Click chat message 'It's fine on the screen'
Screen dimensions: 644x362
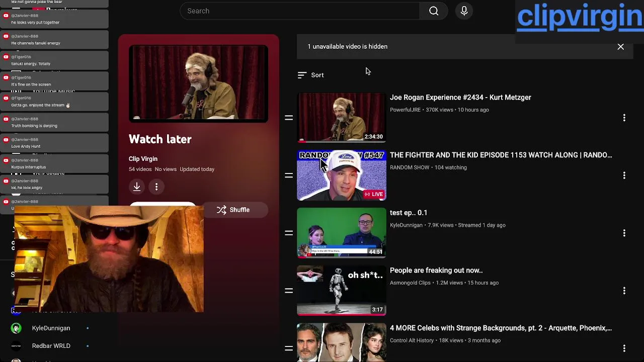coord(31,84)
